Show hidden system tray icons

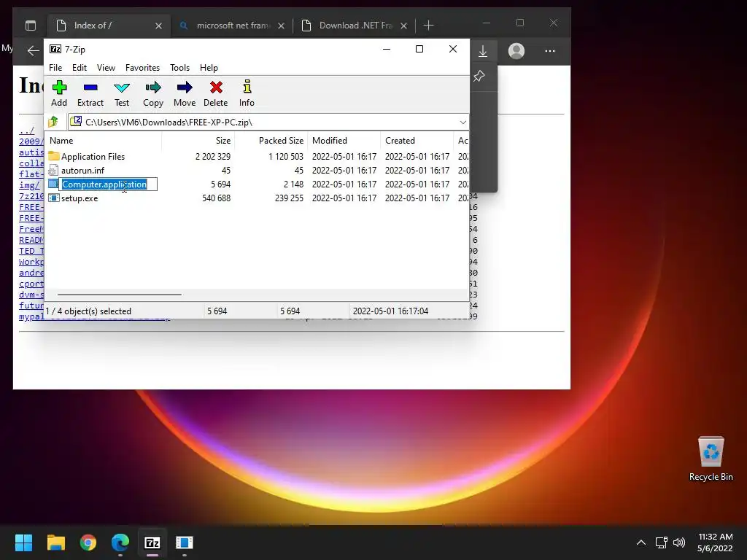pos(641,542)
